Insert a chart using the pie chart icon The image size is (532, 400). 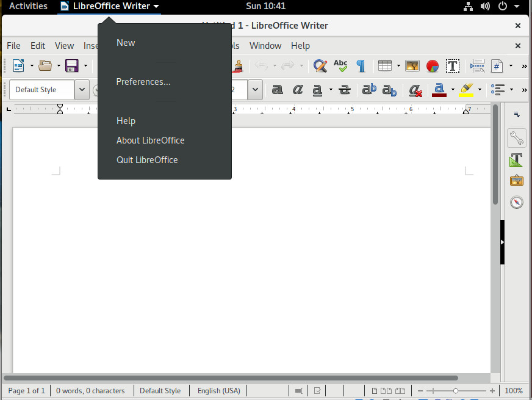[x=433, y=65]
